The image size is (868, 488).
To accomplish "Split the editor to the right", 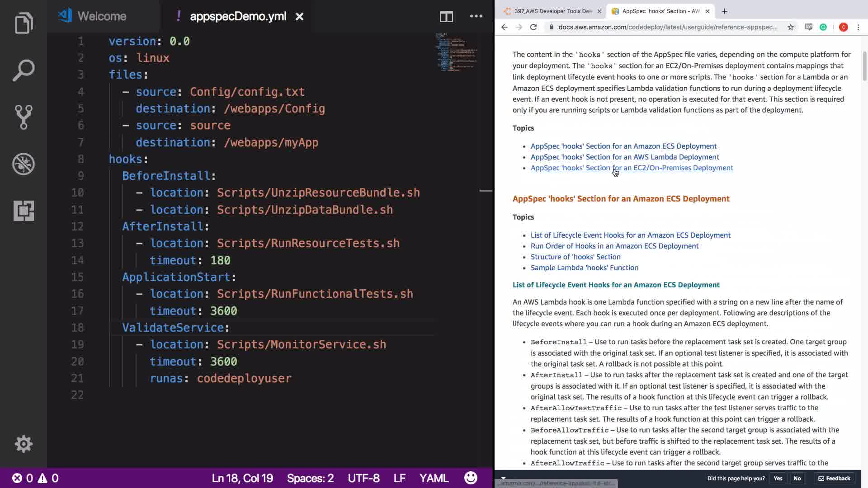I will (446, 17).
